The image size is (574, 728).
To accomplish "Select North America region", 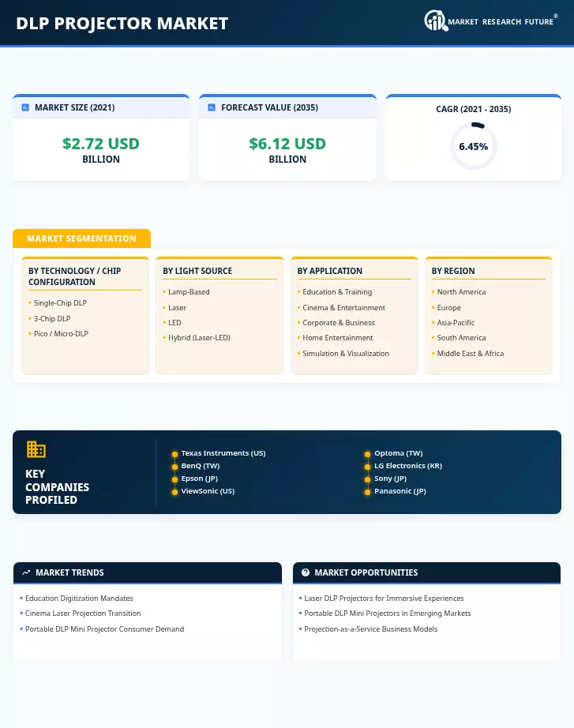I will pos(461,292).
